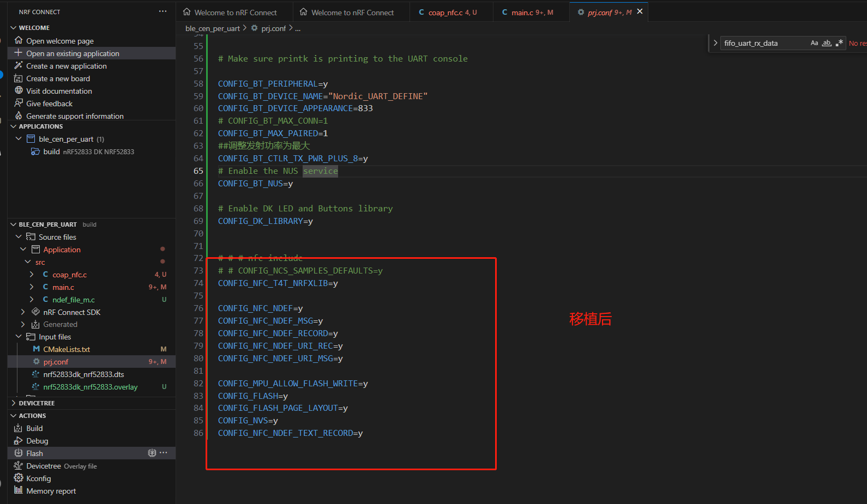This screenshot has height=504, width=867.
Task: Expand the DEVICETREE section
Action: [14, 403]
